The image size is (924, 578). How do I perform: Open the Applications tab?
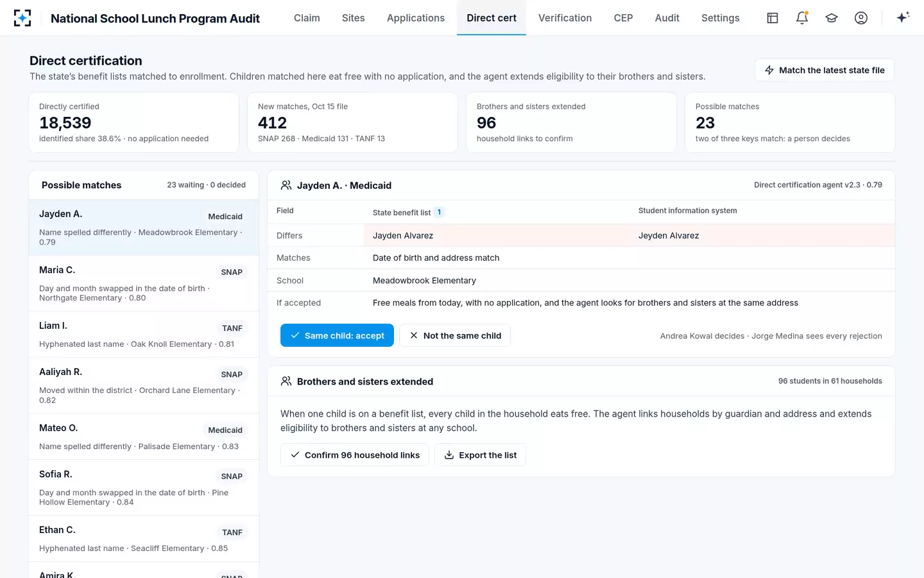(x=416, y=18)
